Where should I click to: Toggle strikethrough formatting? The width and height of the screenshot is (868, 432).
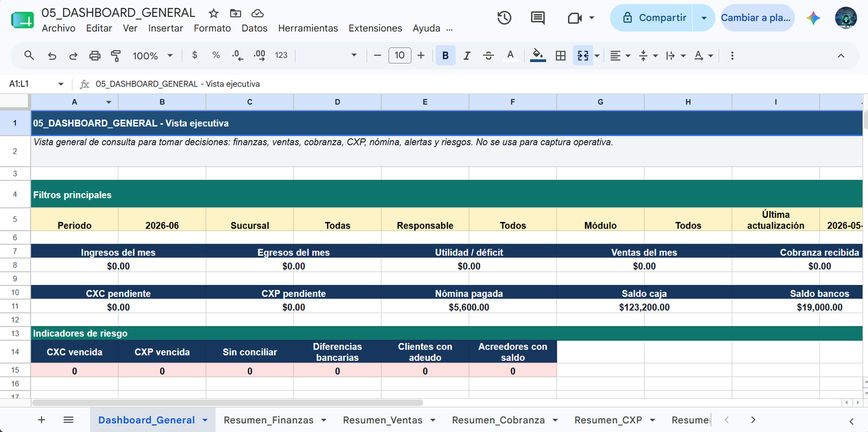coord(488,55)
